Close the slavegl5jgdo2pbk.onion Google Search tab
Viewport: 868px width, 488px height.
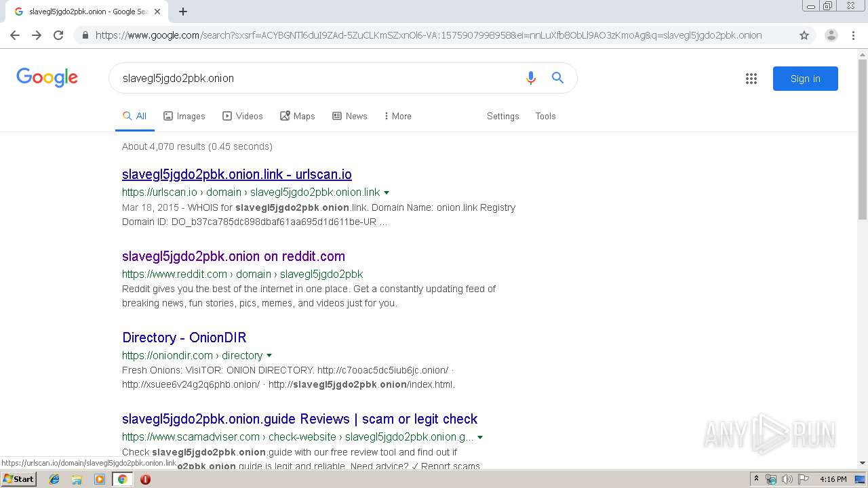pos(157,12)
